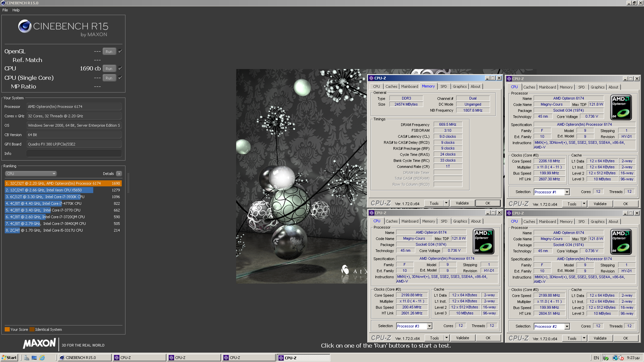Screen dimensions: 644x362
Task: Open the CPU ranking type dropdown
Action: point(31,174)
